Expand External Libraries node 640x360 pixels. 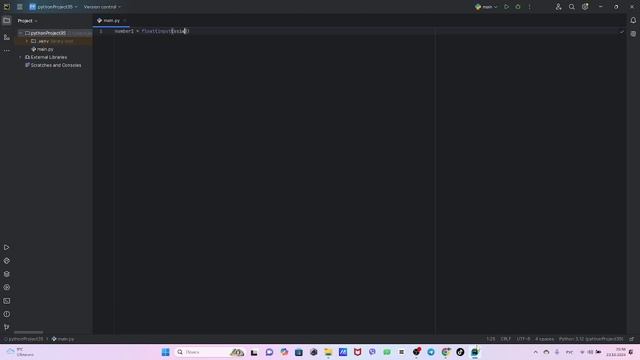pyautogui.click(x=20, y=57)
